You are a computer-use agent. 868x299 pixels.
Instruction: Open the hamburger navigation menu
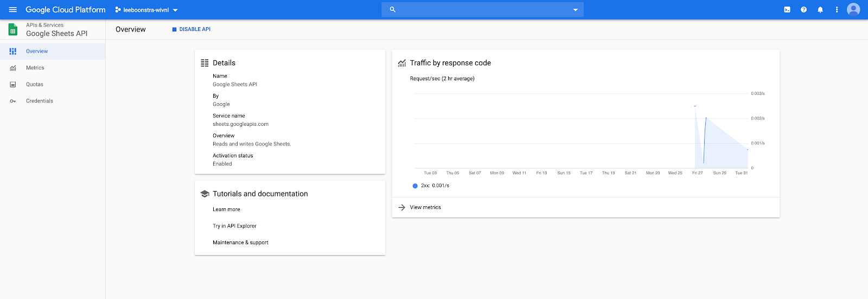pos(13,10)
